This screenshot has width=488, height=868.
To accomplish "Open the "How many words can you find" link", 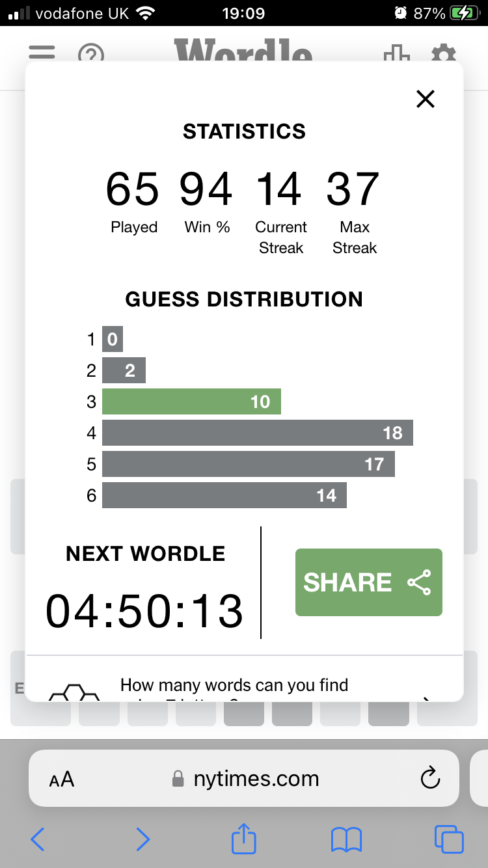I will (234, 686).
